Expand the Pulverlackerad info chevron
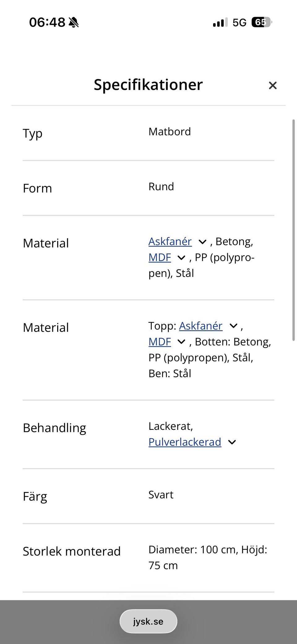The image size is (297, 644). pos(232,442)
